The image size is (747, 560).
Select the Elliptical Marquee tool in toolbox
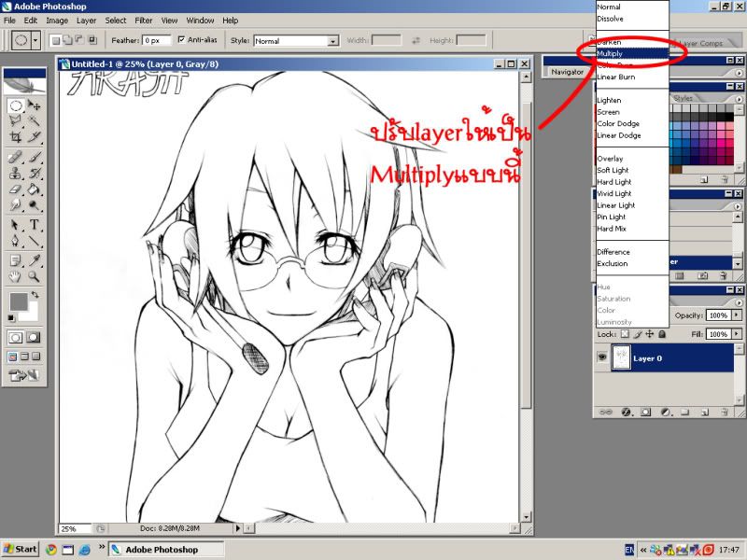(16, 105)
